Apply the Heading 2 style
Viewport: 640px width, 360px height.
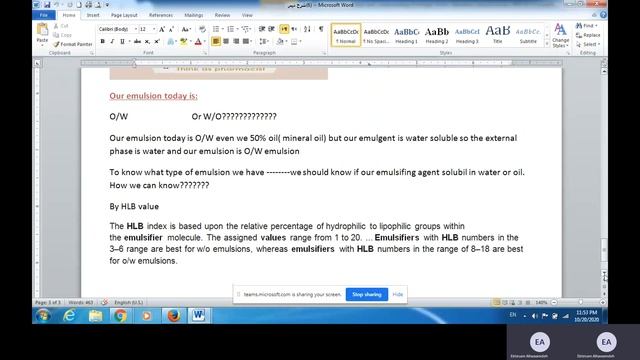[437, 35]
